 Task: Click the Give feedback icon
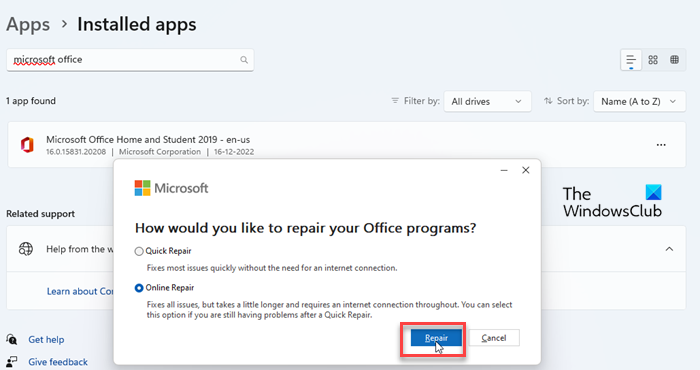click(12, 362)
